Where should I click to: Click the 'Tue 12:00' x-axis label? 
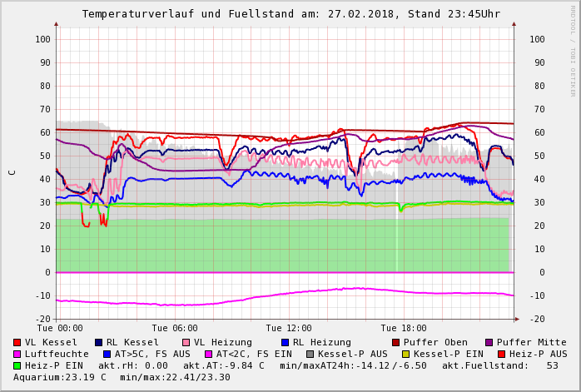pyautogui.click(x=289, y=328)
